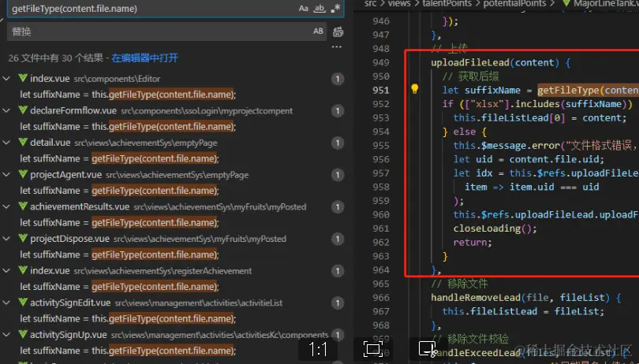The image size is (639, 364).
Task: Click closeLoading(); call on line 961
Action: pyautogui.click(x=495, y=228)
